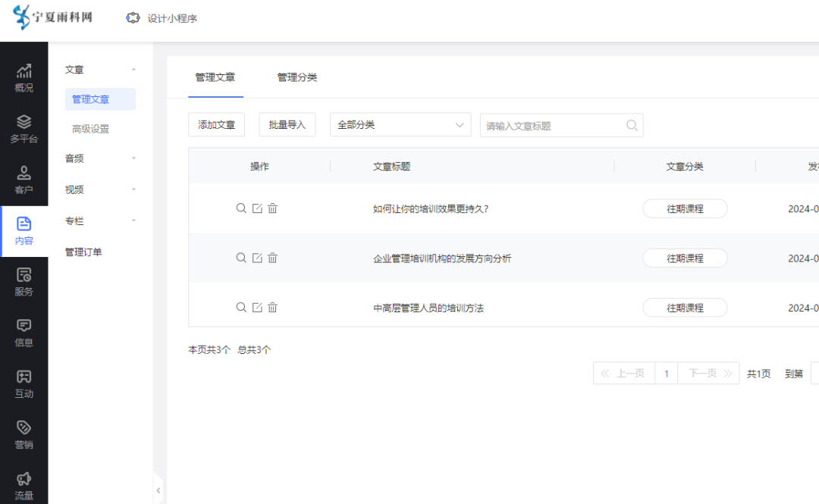Select 管理文章 in the side menu
Screen dimensions: 819x504
coord(100,99)
